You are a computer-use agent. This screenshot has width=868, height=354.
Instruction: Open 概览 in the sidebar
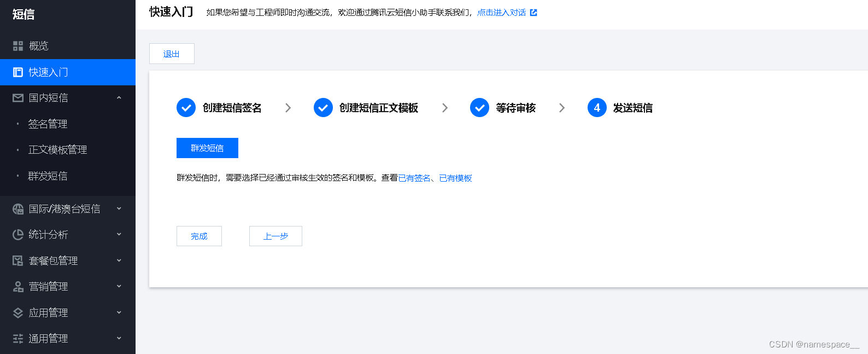pyautogui.click(x=68, y=46)
